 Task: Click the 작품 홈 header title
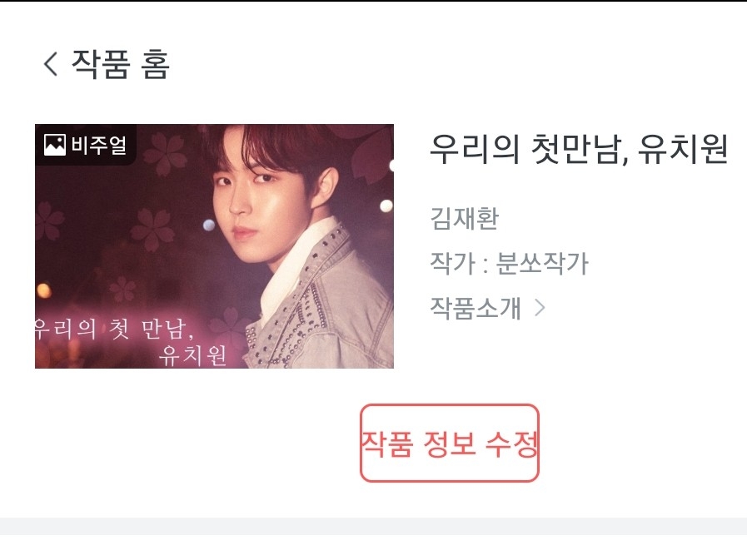pos(121,64)
